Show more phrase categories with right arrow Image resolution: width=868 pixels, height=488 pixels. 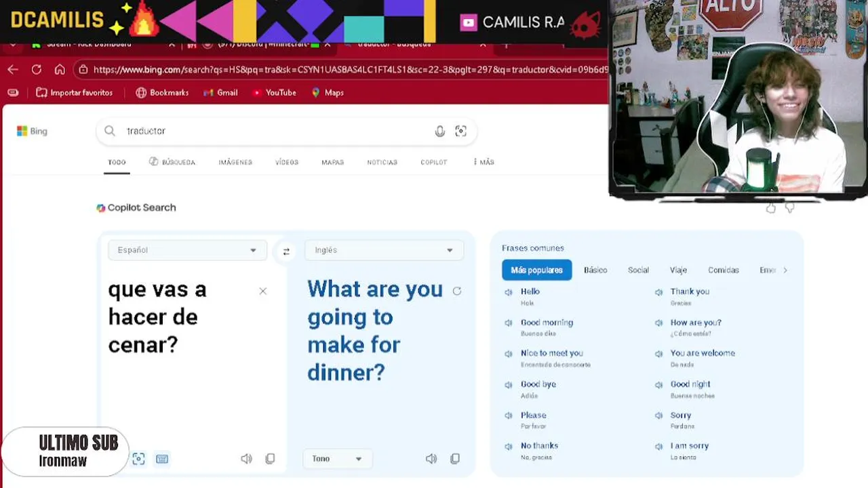point(785,270)
